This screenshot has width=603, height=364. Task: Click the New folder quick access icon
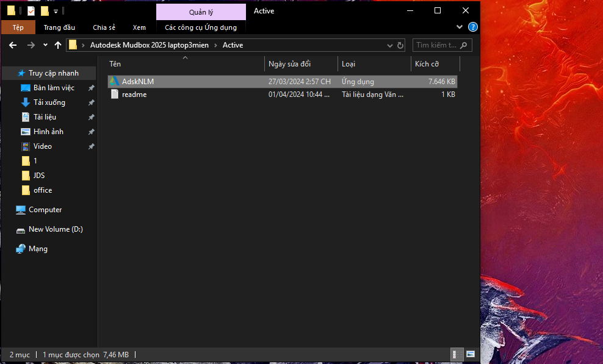click(45, 11)
